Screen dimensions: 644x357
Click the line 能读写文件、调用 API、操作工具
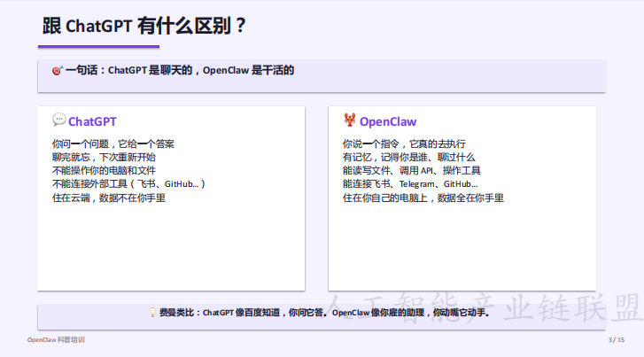(x=411, y=170)
